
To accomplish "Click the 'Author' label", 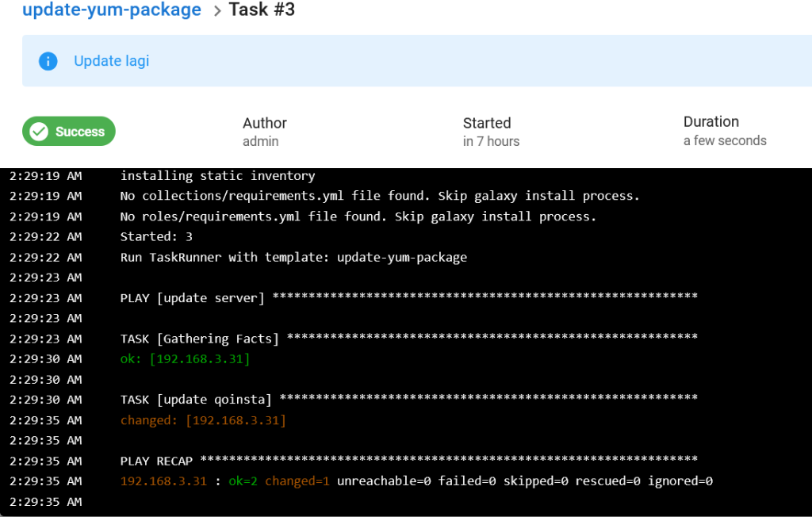I will coord(265,123).
